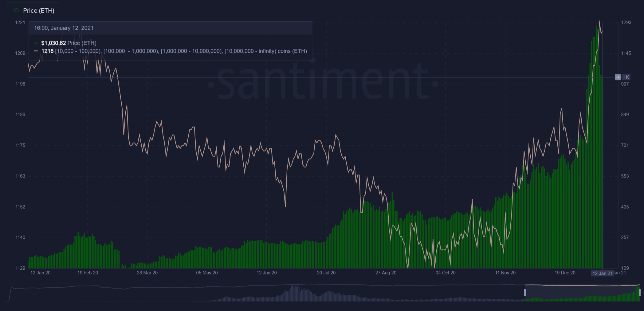Image resolution: width=644 pixels, height=311 pixels.
Task: Click the 12 Jun 20 x-axis label
Action: pyautogui.click(x=267, y=273)
